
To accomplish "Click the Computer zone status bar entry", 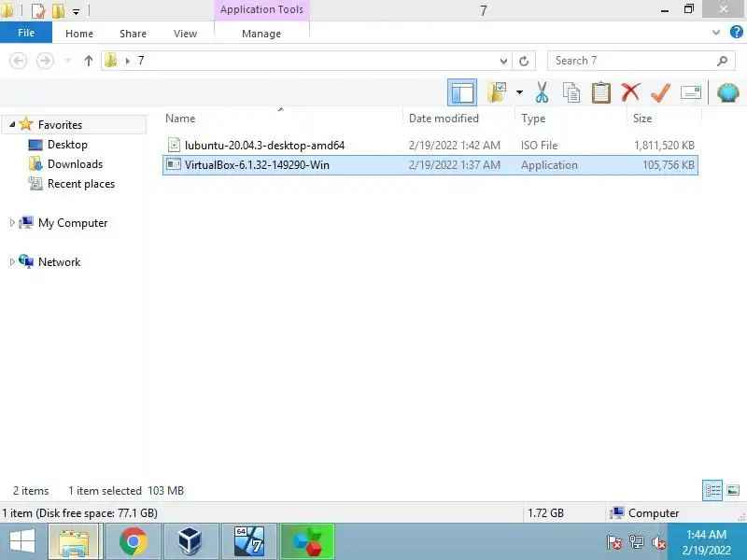I will pos(644,512).
